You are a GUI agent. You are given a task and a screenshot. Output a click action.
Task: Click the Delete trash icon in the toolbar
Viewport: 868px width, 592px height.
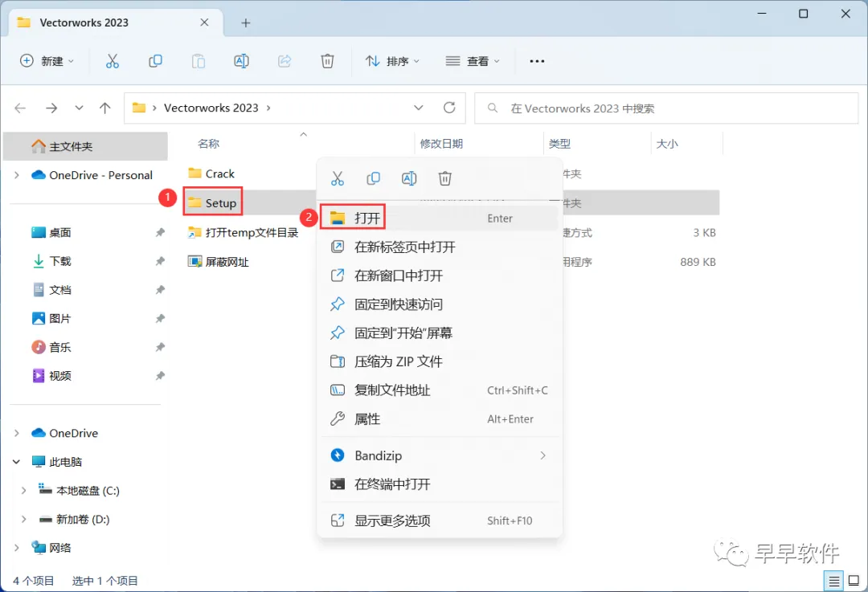[x=328, y=61]
